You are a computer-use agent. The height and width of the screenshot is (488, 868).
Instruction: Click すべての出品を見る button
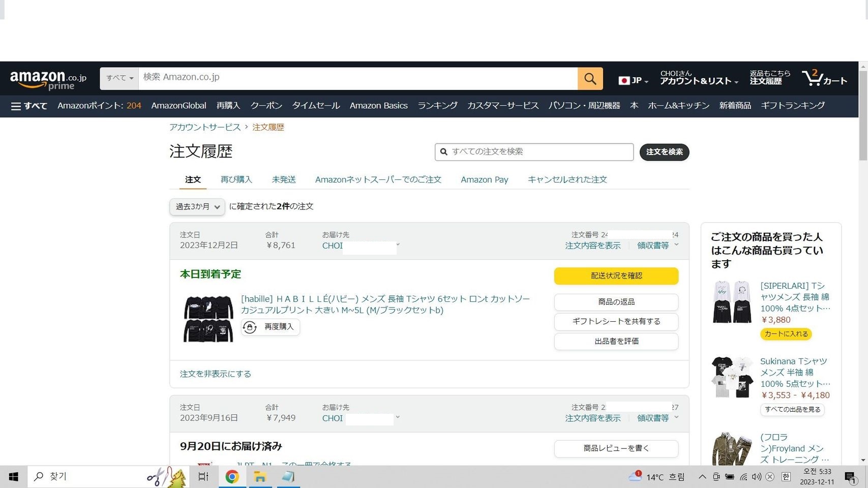pos(792,410)
